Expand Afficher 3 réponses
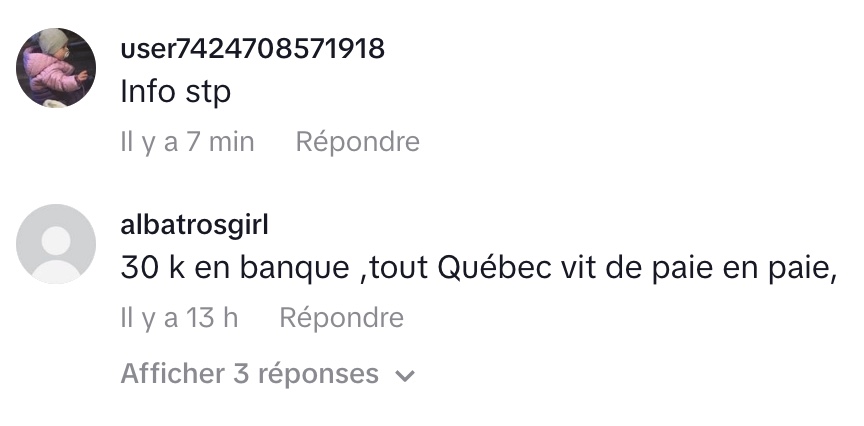Image resolution: width=864 pixels, height=426 pixels. (x=267, y=374)
